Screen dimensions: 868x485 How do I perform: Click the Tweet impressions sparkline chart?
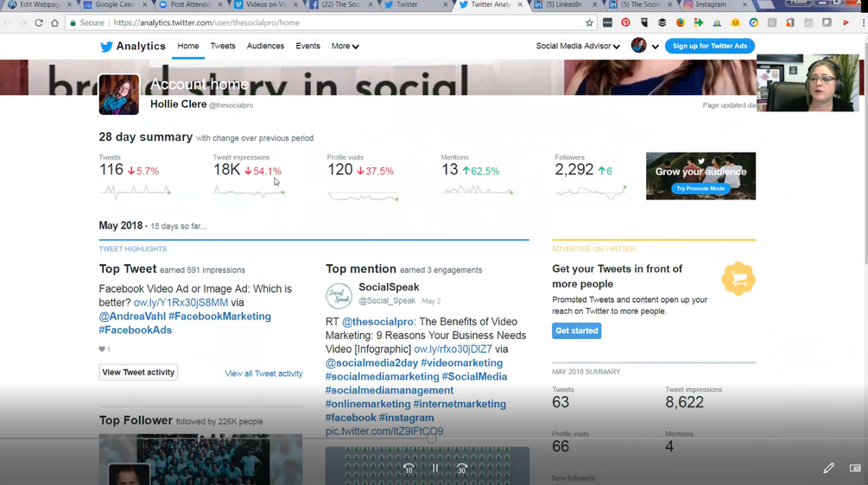point(249,192)
